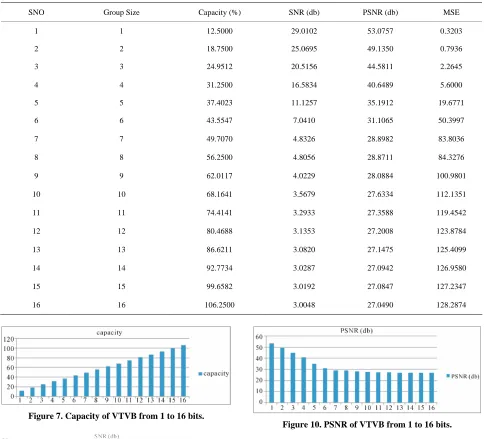Click the 'SNO' column header
The height and width of the screenshot is (439, 484).
pyautogui.click(x=36, y=12)
